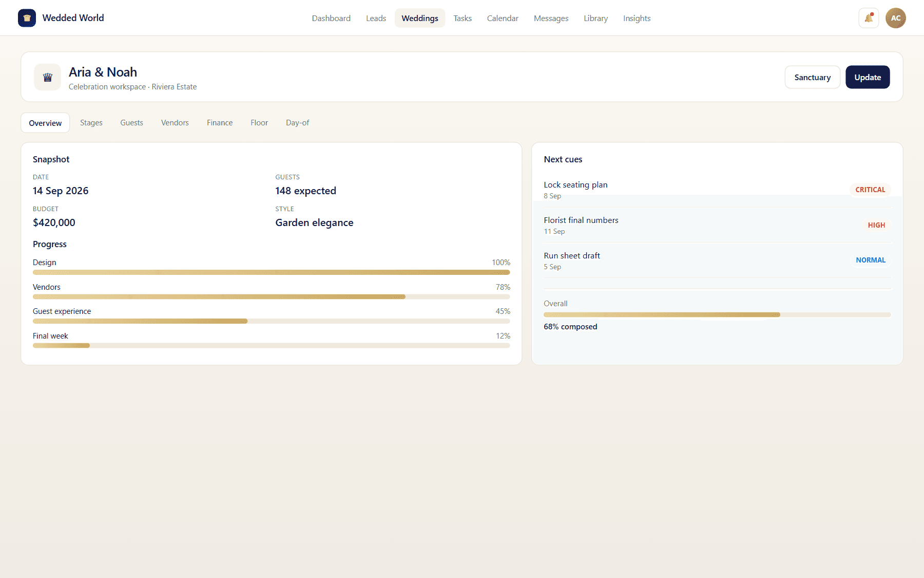Switch to the Day-of tab
Screen dimensions: 924x578
point(298,123)
